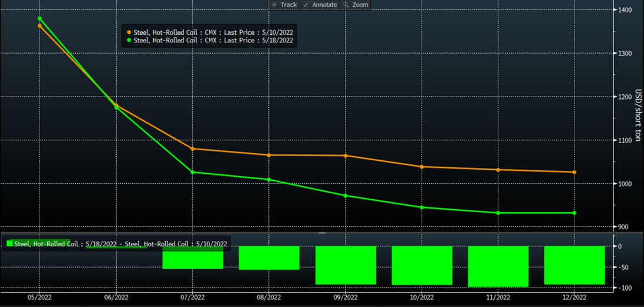The image size is (644, 307).
Task: Click the green data point at 05/2022
Action: 40,18
